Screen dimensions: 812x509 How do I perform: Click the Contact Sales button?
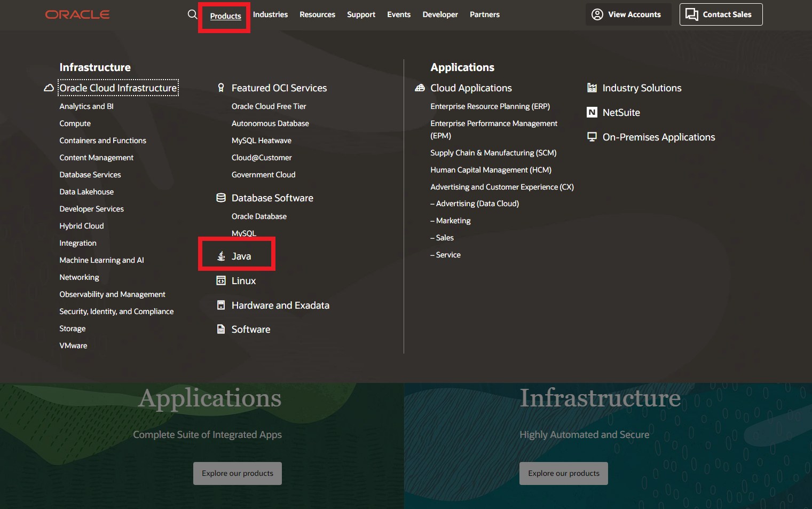click(721, 14)
